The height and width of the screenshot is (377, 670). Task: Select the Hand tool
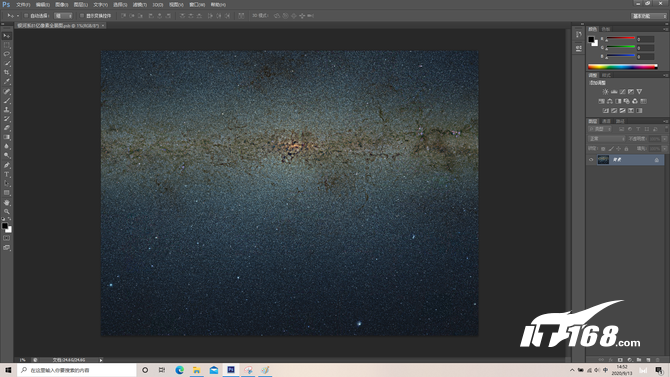[x=6, y=203]
